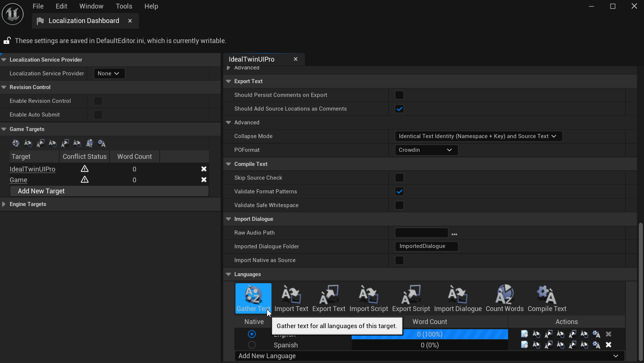The image size is (644, 363).
Task: Select the IdealTwinUIPro tab
Action: coord(251,59)
